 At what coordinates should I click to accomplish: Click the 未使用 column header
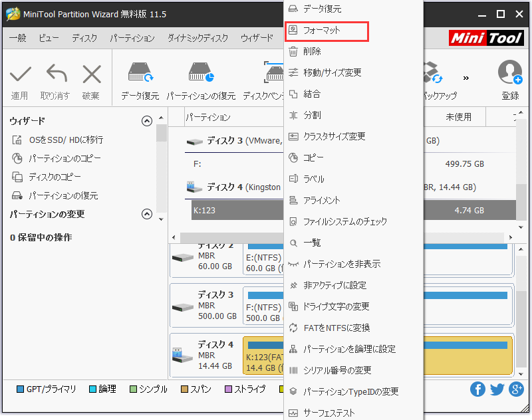point(458,117)
